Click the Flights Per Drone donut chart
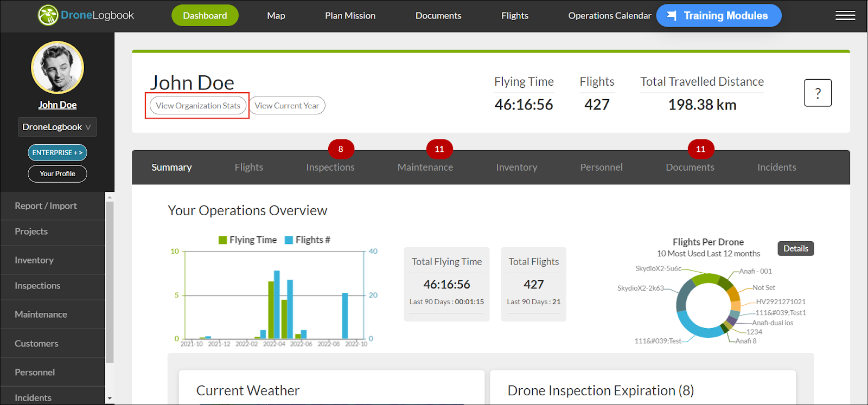 [708, 305]
